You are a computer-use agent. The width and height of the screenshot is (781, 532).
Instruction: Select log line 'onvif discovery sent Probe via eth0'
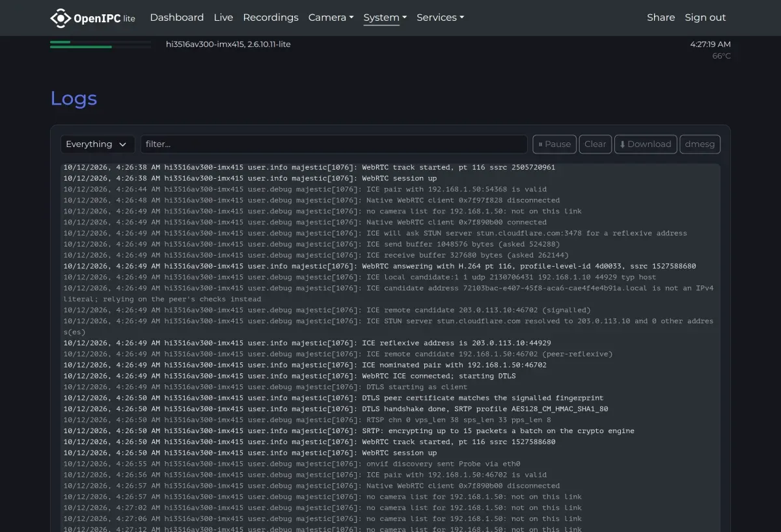(292, 464)
